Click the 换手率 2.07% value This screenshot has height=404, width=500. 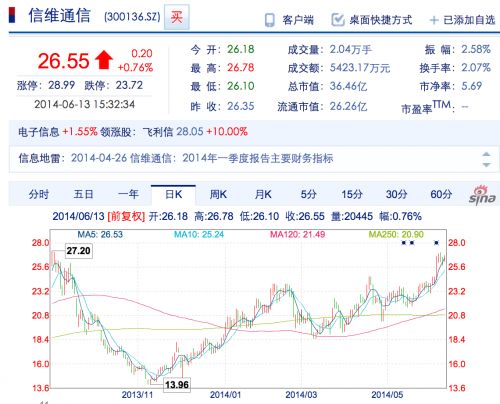476,68
